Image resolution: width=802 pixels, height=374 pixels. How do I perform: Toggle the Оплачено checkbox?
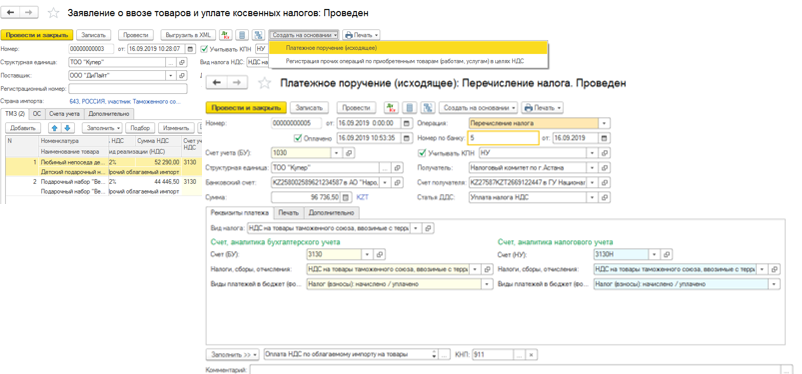click(x=298, y=138)
